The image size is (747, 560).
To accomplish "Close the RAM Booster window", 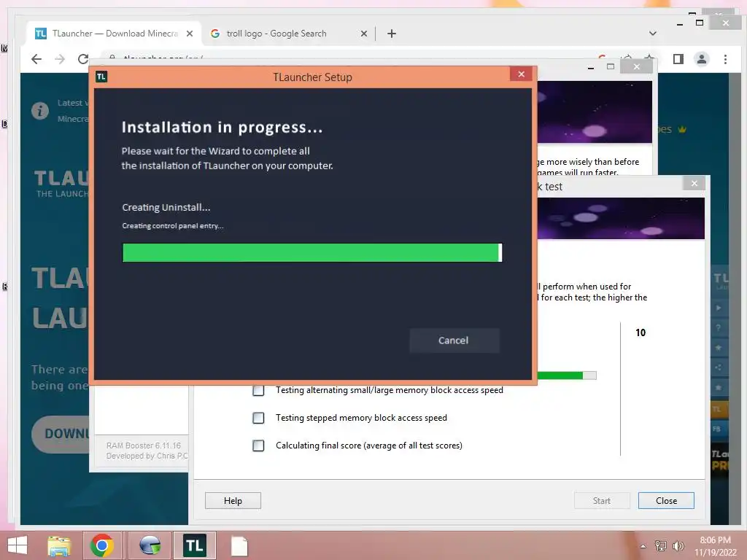I will coord(636,66).
